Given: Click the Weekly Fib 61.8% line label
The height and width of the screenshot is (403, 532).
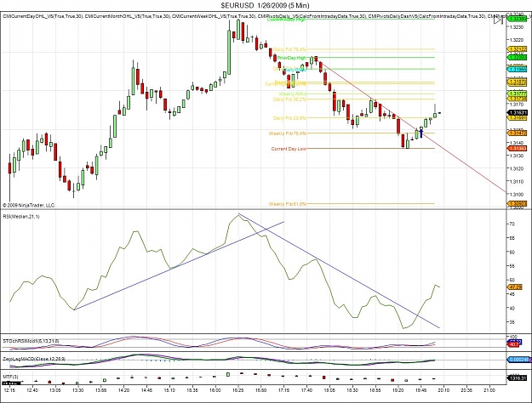Looking at the screenshot, I should pos(287,204).
